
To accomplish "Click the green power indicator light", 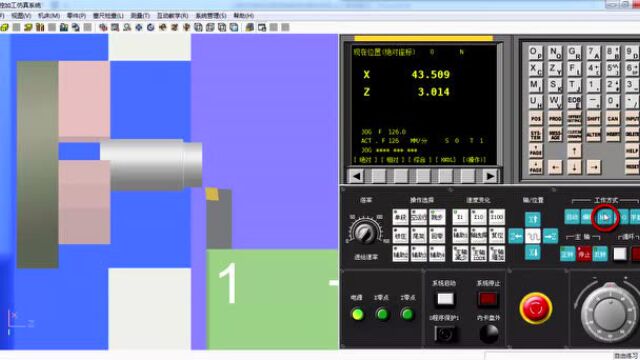I will [x=358, y=314].
